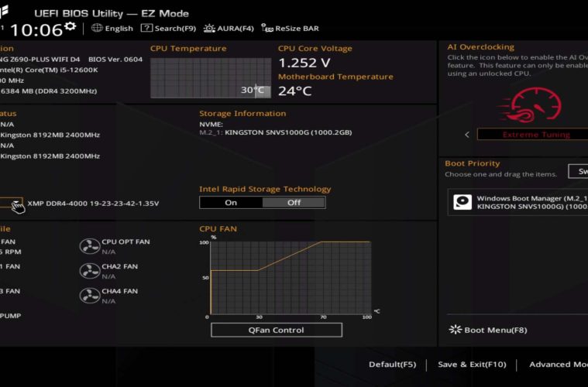The image size is (588, 387).
Task: Click the CHA4 FAN label
Action: pos(119,291)
